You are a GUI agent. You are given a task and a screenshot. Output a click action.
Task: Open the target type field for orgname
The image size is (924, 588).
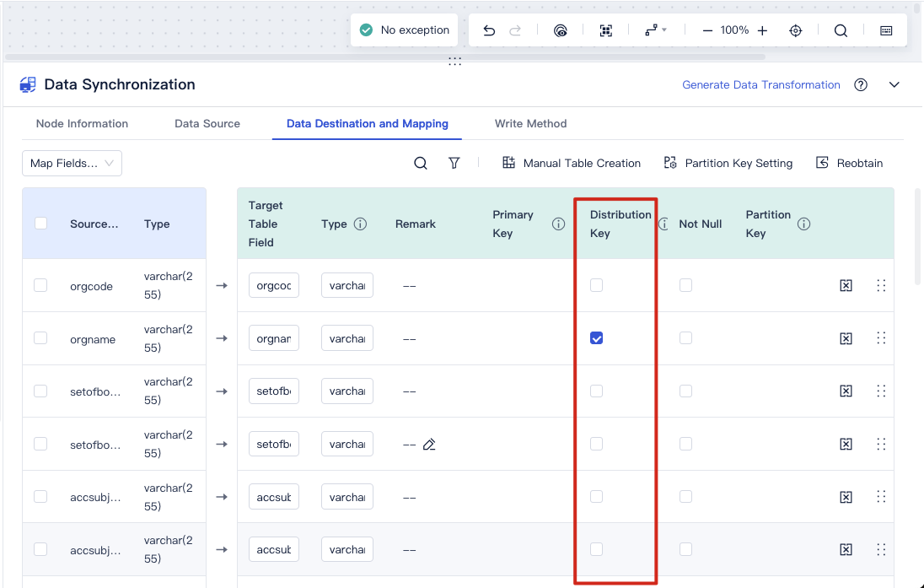[x=347, y=338]
